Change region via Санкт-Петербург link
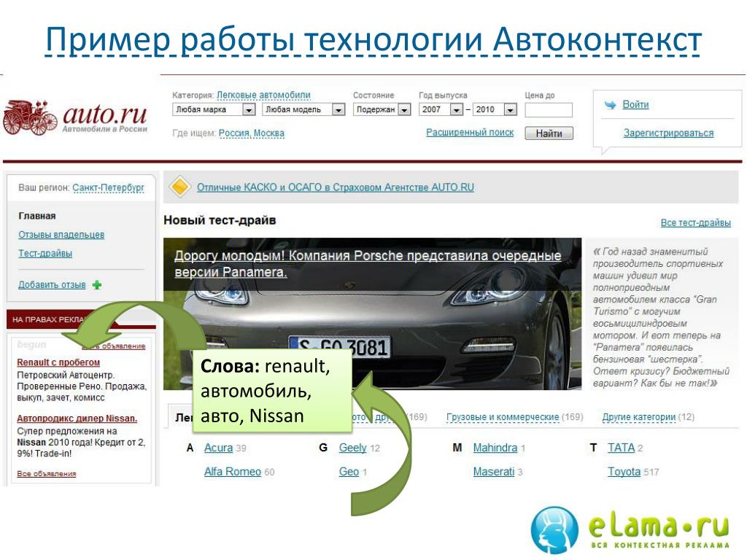This screenshot has width=747, height=560. pos(108,187)
